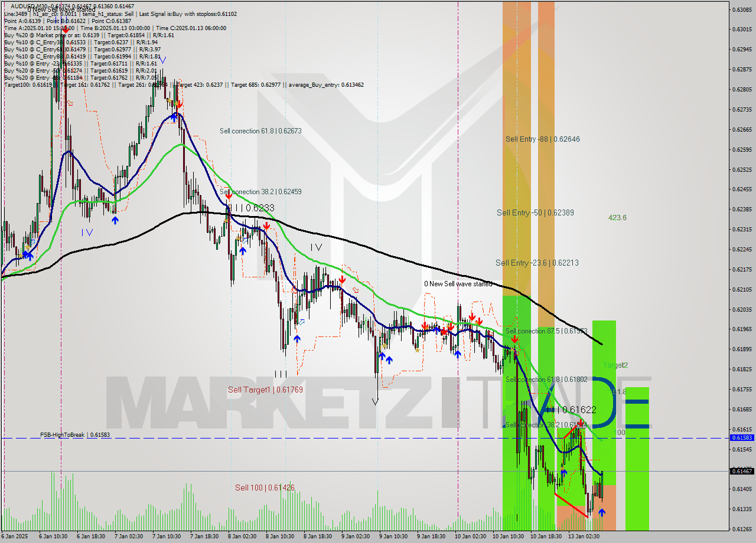Click the 'Buy %20 @ Market price or at: 0.6139' line
Viewport: 756px width, 543px height.
coord(89,35)
